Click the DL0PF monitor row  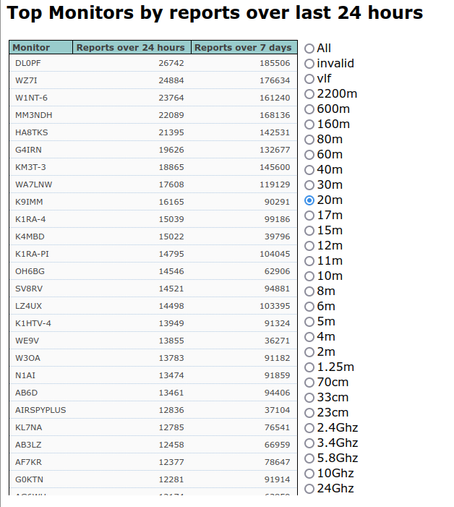click(153, 63)
